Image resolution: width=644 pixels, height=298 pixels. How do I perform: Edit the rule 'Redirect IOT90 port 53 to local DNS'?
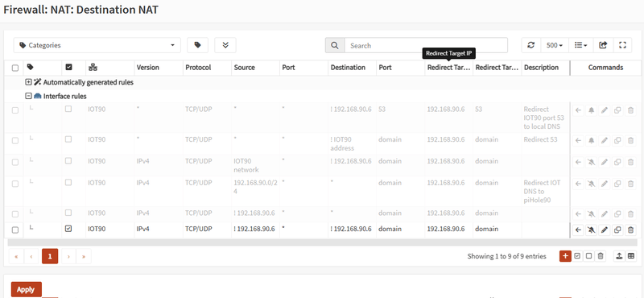coord(604,110)
